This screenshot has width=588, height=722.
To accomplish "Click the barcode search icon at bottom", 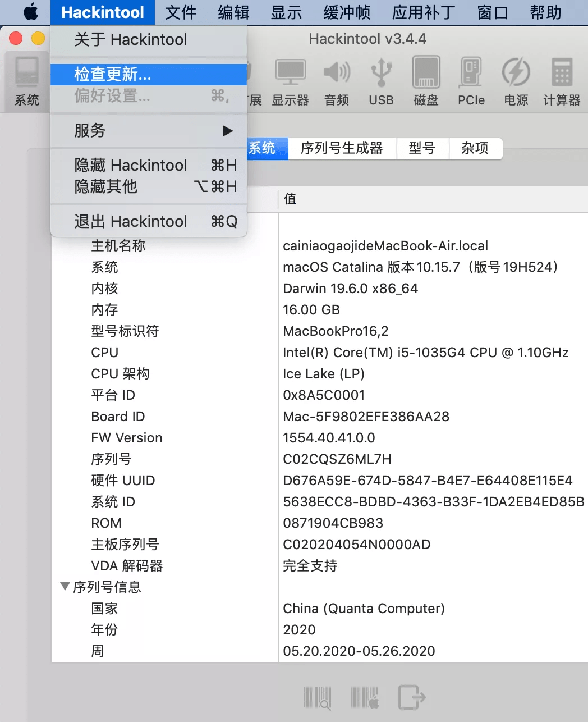I will pyautogui.click(x=318, y=697).
